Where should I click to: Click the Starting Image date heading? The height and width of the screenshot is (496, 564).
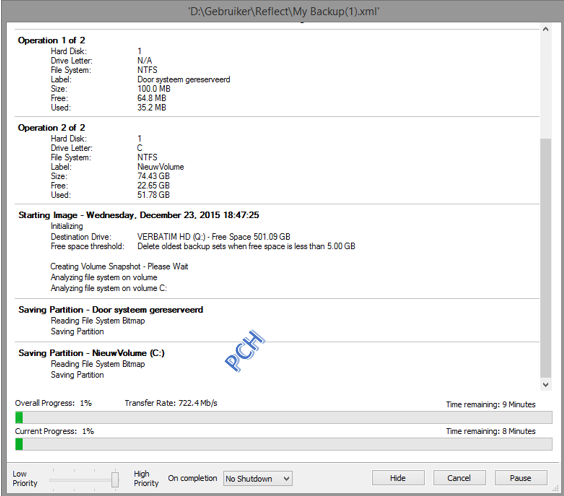(x=139, y=215)
